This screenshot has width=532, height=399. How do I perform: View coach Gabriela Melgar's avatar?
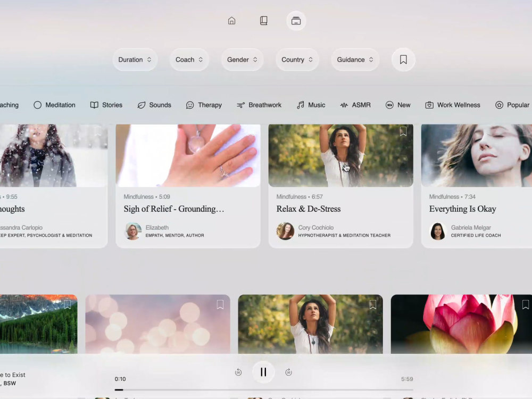(438, 231)
